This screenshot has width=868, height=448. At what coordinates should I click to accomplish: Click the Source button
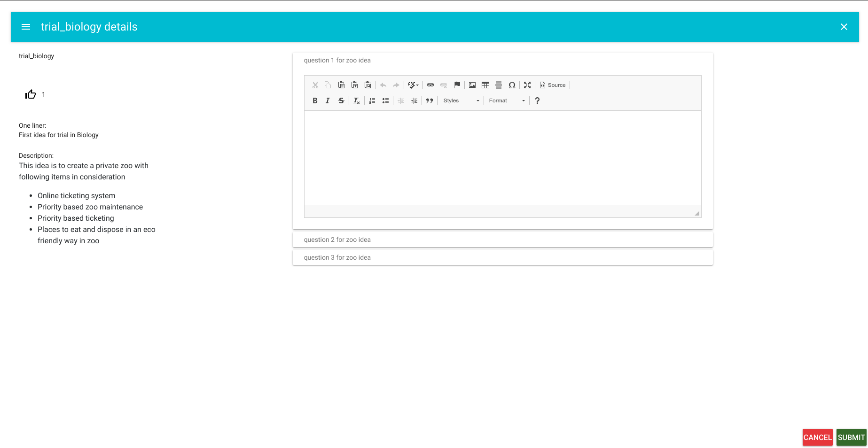553,85
